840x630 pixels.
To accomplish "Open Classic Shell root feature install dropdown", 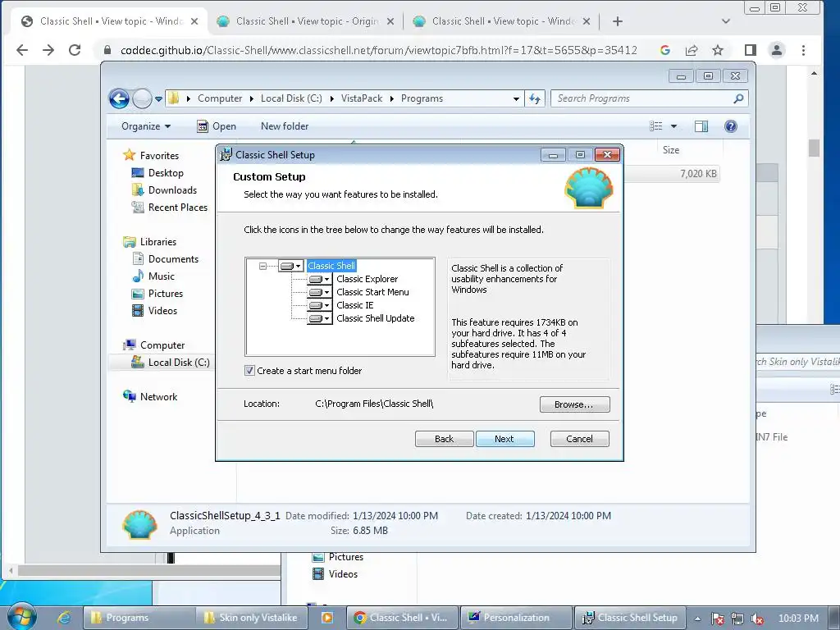I will coord(291,266).
